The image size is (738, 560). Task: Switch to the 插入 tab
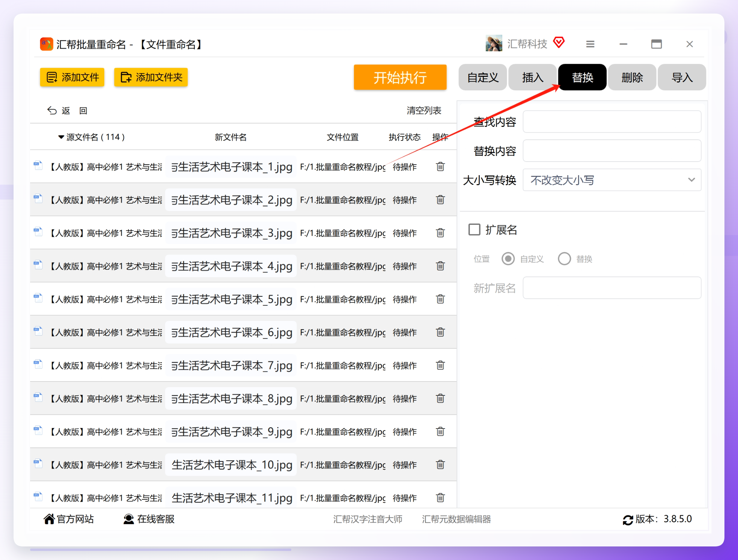[532, 77]
